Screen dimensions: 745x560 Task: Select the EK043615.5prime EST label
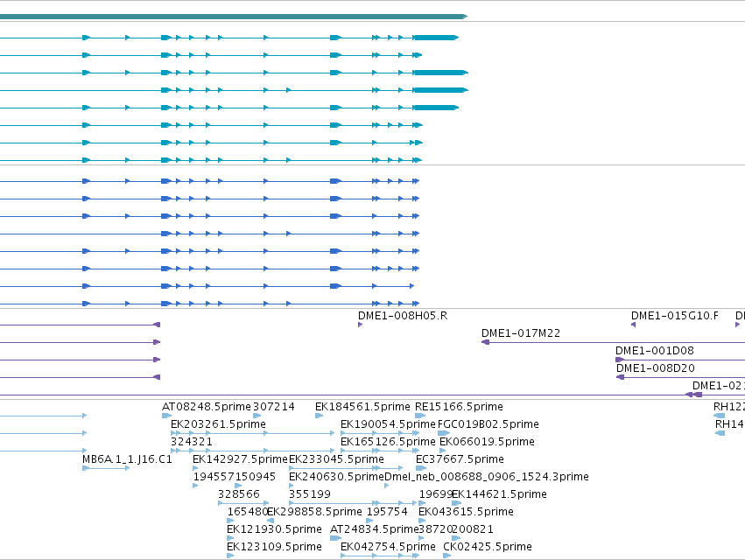[x=466, y=512]
